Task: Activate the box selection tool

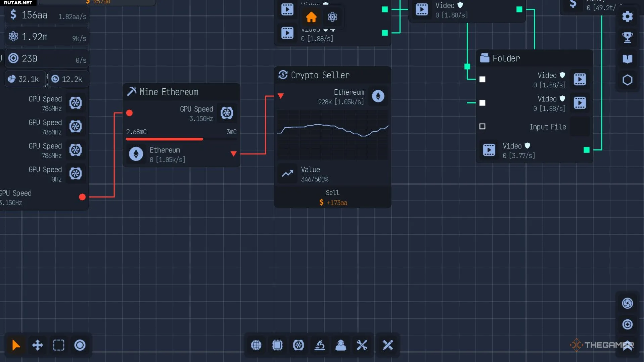Action: click(x=59, y=345)
